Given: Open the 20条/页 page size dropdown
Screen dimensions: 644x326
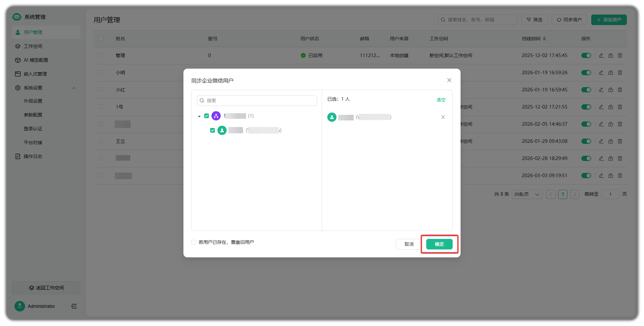Looking at the screenshot, I should coord(527,194).
